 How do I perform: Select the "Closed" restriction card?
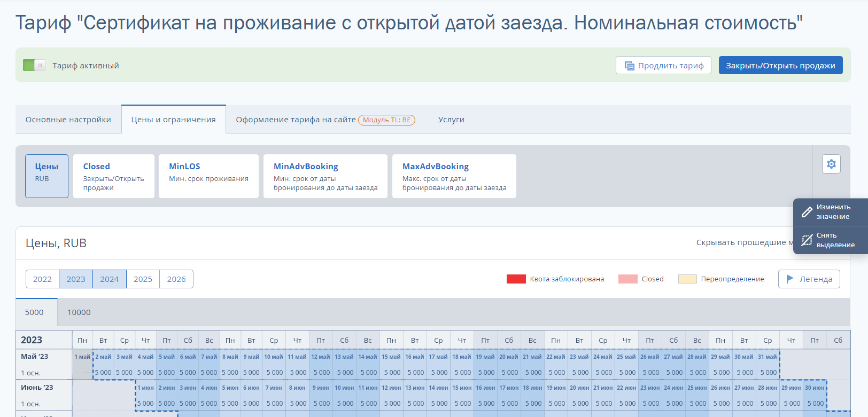114,176
